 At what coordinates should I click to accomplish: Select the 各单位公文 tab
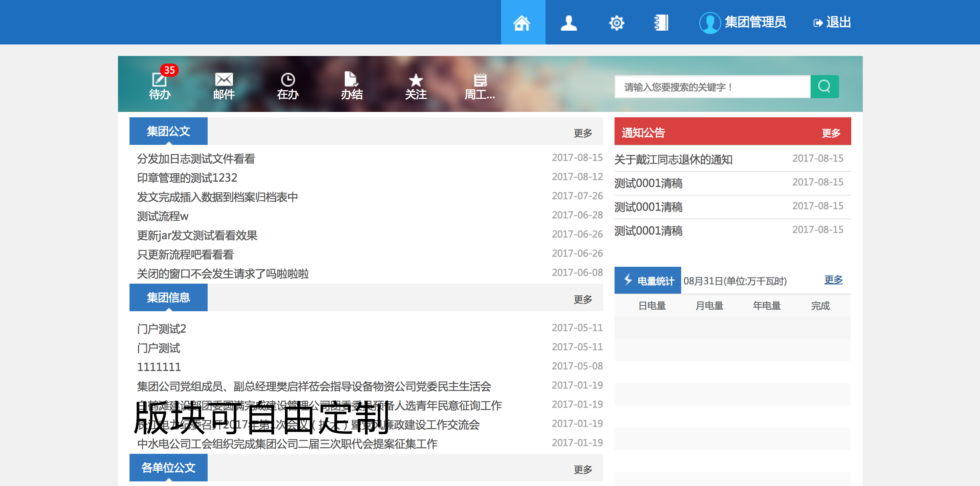coord(169,468)
